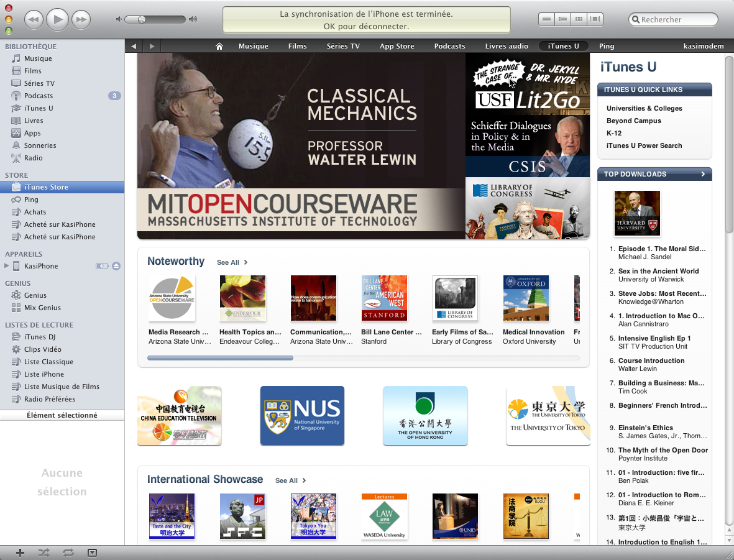Add new playlist with plus button
734x560 pixels.
[x=20, y=553]
